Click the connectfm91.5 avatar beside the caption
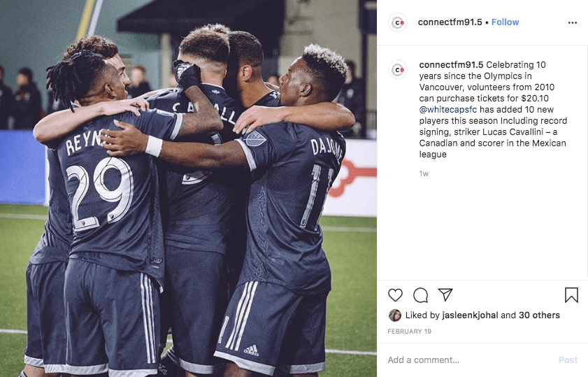Screen dimensions: 588x377 click(x=398, y=69)
